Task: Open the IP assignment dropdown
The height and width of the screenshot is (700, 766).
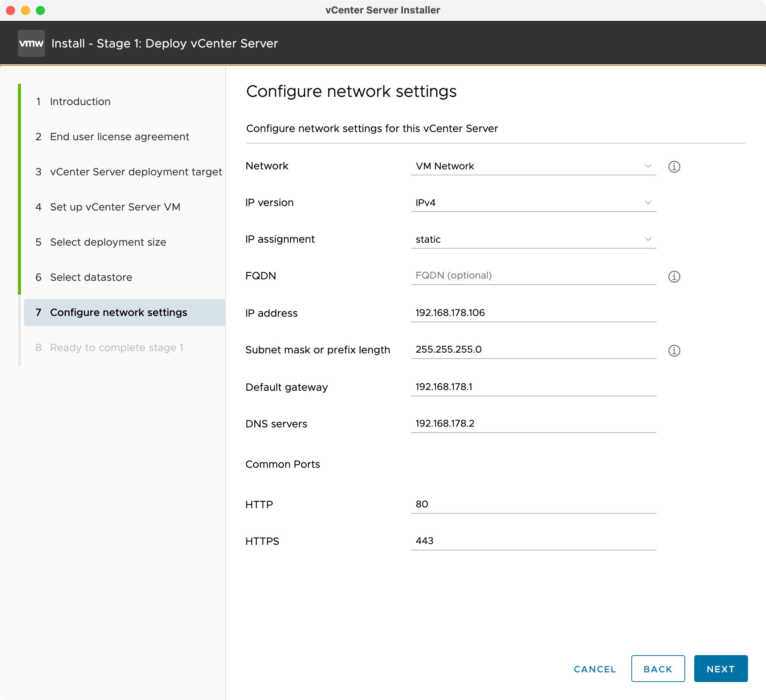Action: 533,239
